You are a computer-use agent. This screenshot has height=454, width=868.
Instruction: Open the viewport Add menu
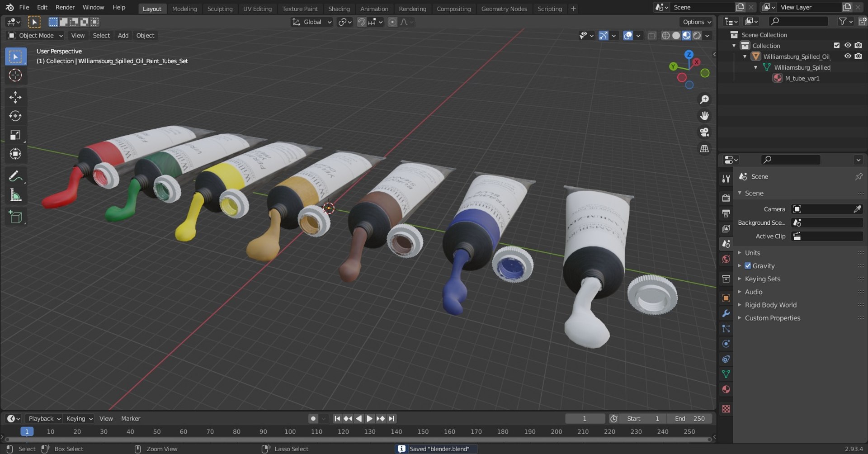pos(123,35)
